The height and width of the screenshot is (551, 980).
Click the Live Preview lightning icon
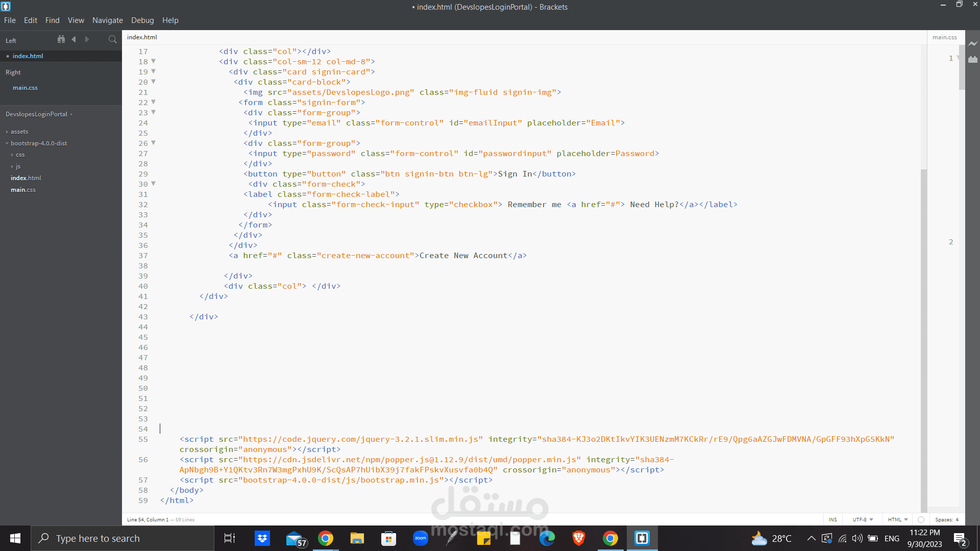coord(973,44)
